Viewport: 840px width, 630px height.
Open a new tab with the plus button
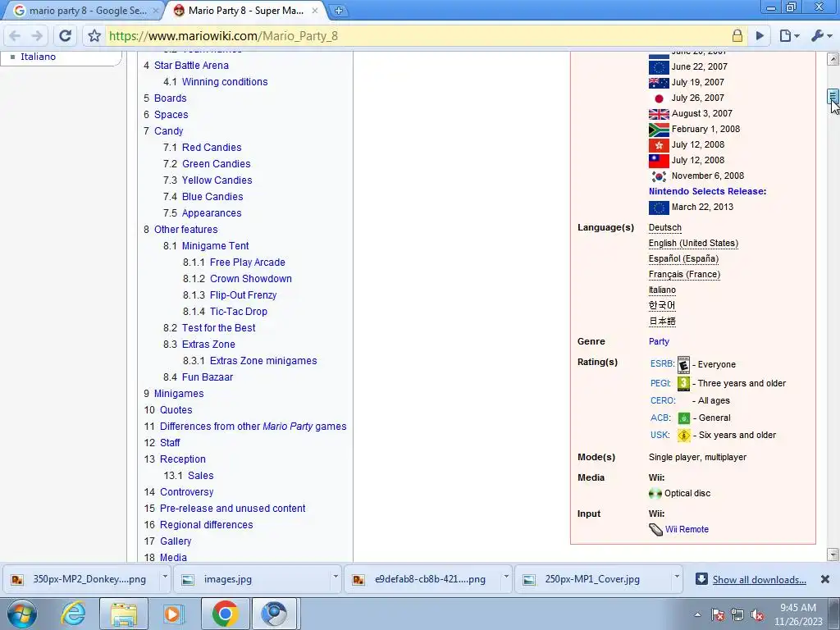pyautogui.click(x=338, y=11)
